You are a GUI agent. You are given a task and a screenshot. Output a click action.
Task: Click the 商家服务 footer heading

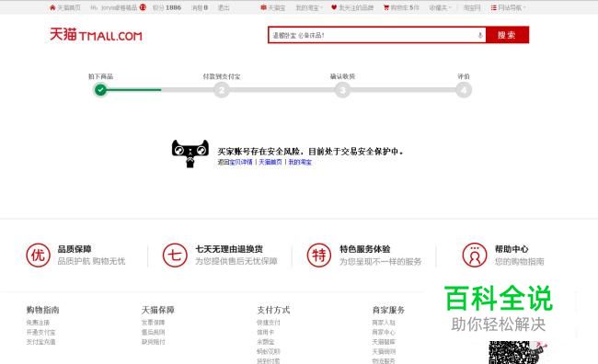tap(388, 310)
